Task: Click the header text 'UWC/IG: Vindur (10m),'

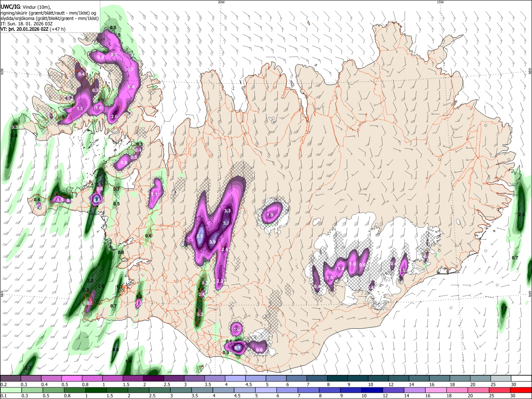Action: pyautogui.click(x=26, y=7)
